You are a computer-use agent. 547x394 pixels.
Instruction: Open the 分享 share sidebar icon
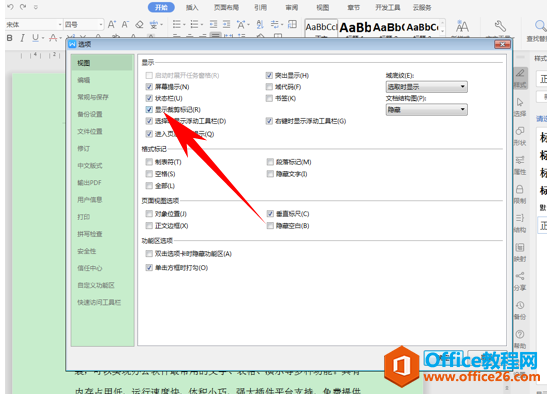(520, 276)
